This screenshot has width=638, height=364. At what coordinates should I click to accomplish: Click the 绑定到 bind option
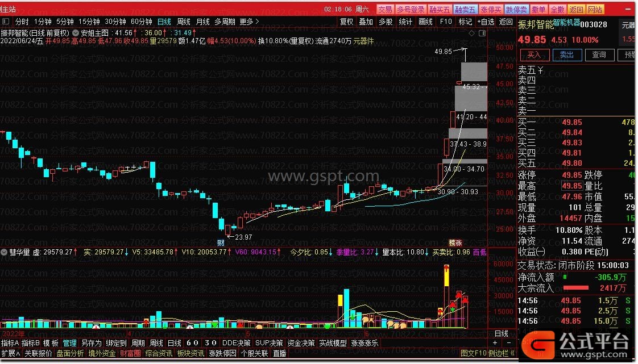(117, 344)
